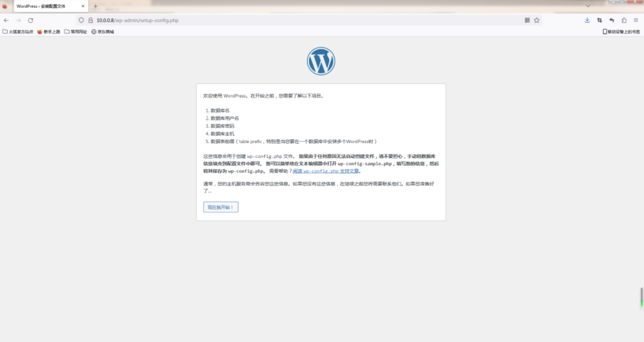
Task: Click the wp-config-sample.php filename text
Action: [365, 163]
